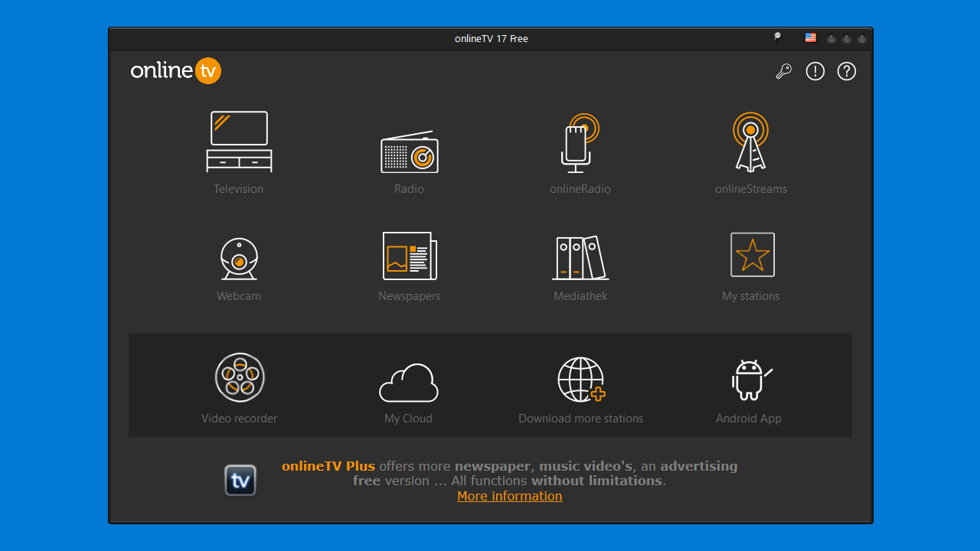Launch the onlineRadio microphone icon

580,143
